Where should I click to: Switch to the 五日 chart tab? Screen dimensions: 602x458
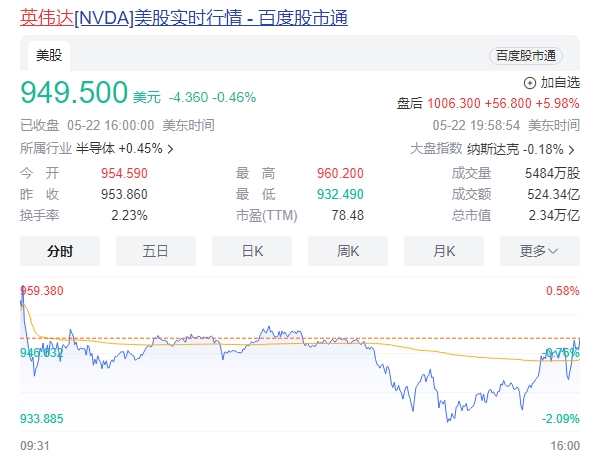point(156,251)
